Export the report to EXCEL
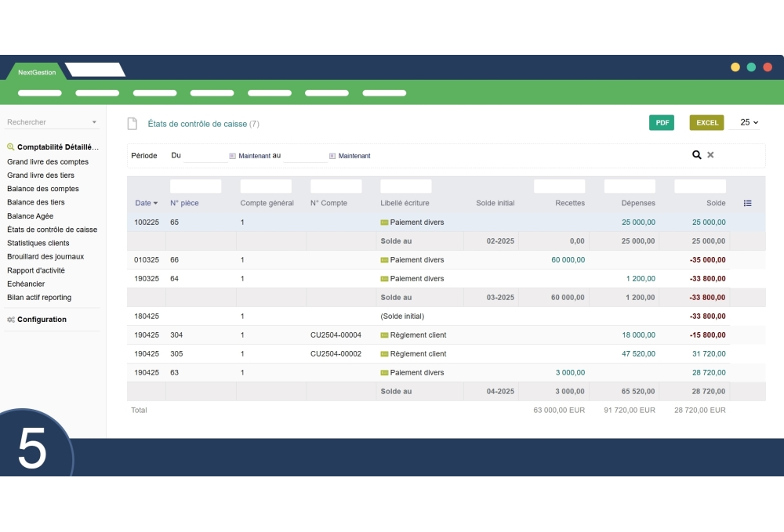Viewport: 784px width, 532px height. coord(706,123)
